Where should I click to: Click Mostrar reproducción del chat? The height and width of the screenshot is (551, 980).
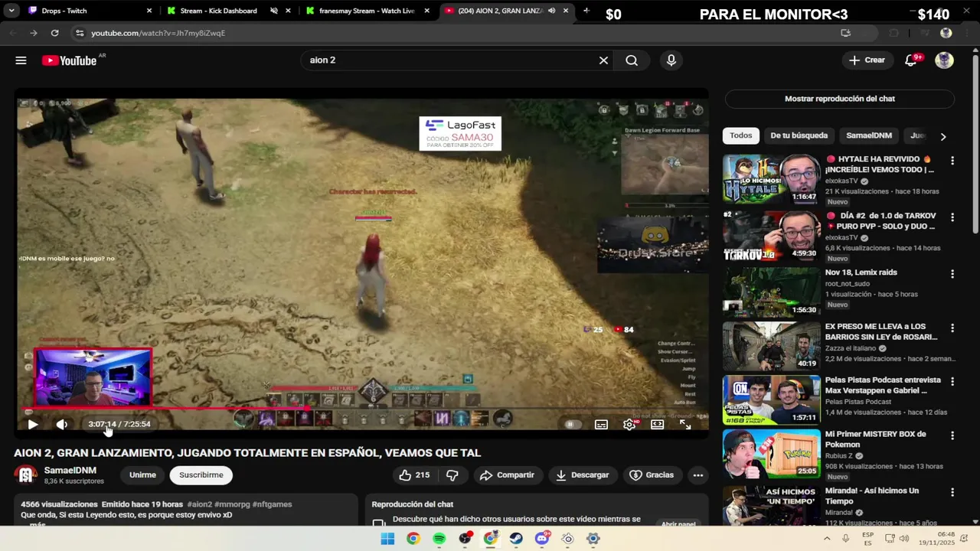point(840,99)
